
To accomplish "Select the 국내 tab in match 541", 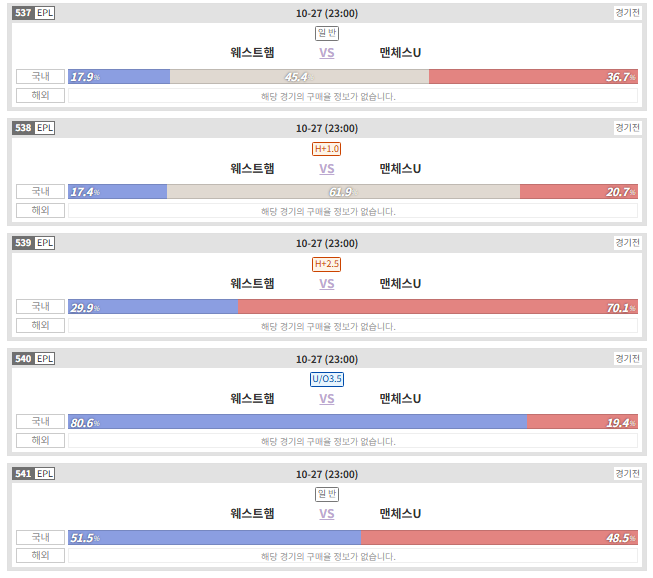I will coord(40,537).
